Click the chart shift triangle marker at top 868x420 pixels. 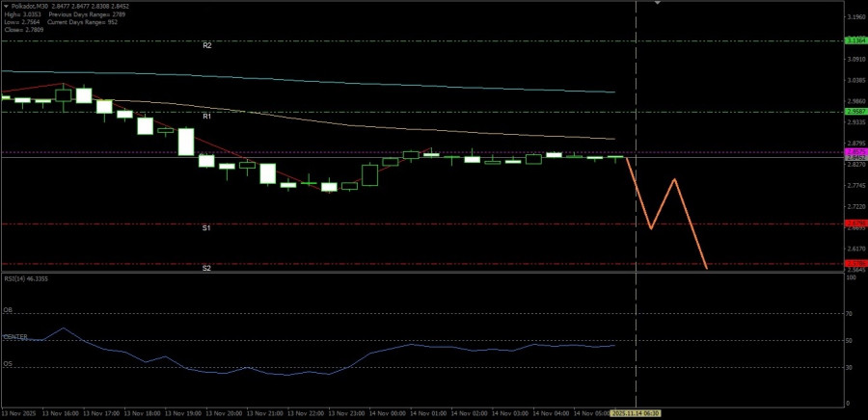(x=657, y=2)
